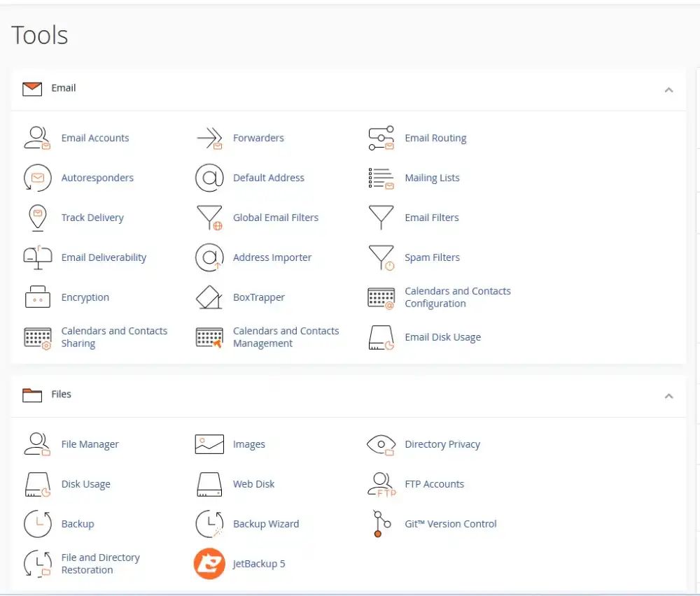Open Calendars and Contacts Configuration

pos(458,297)
